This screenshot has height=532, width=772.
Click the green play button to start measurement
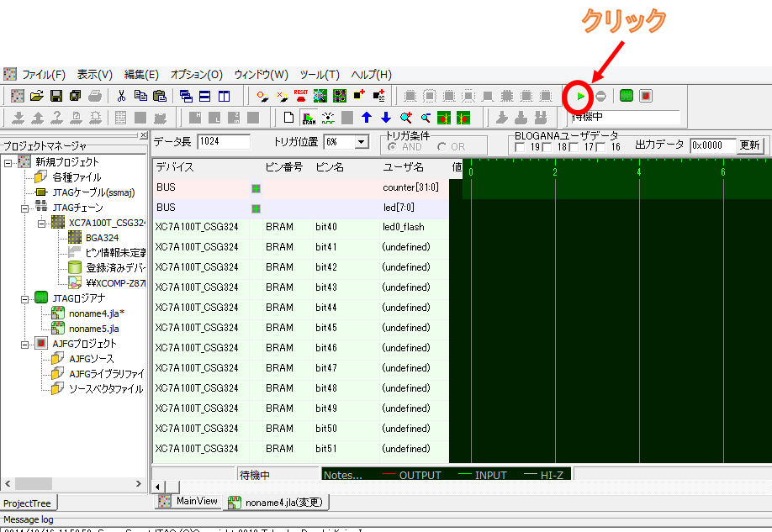580,96
